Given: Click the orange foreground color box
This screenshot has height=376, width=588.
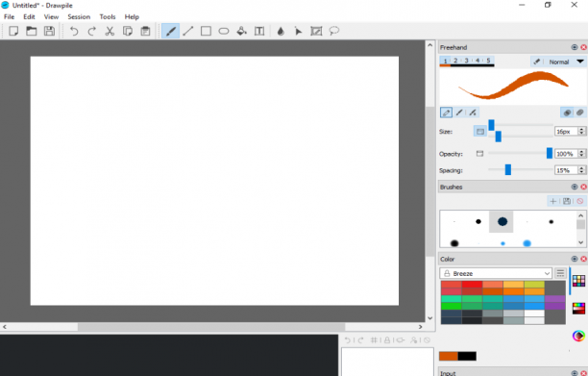Looking at the screenshot, I should 449,356.
